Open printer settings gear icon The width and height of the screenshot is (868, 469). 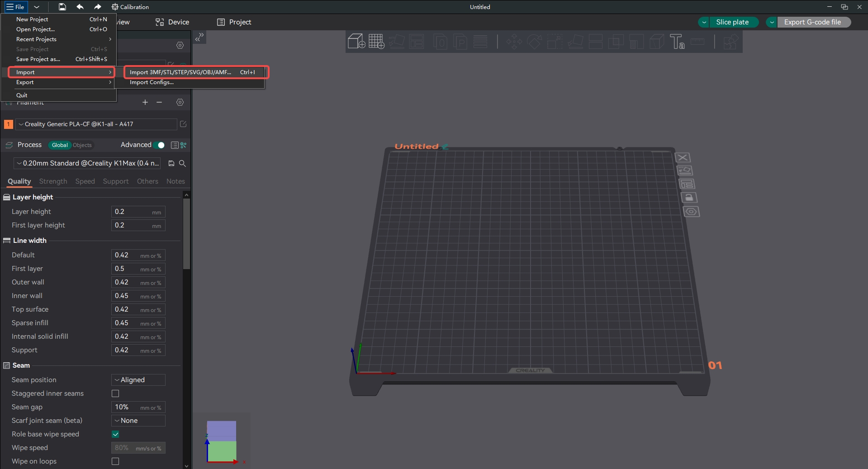click(x=180, y=45)
